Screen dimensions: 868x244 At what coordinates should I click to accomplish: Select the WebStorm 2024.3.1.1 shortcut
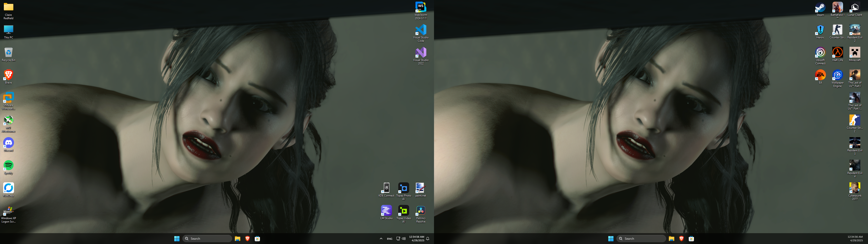[421, 11]
